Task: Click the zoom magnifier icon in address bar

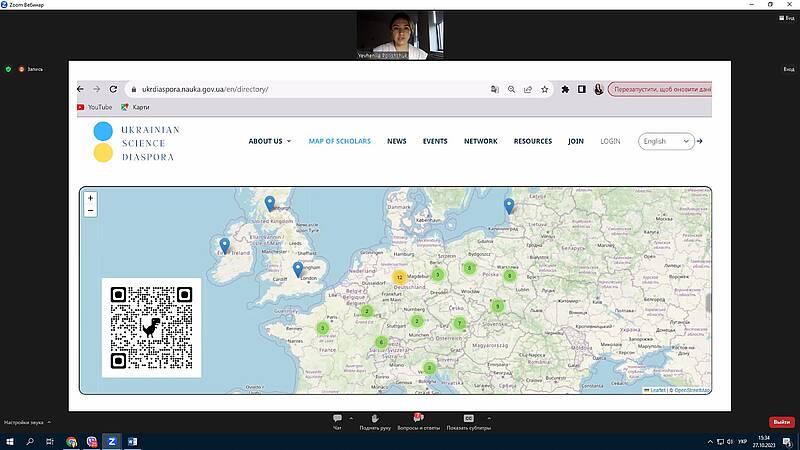Action: pos(511,89)
